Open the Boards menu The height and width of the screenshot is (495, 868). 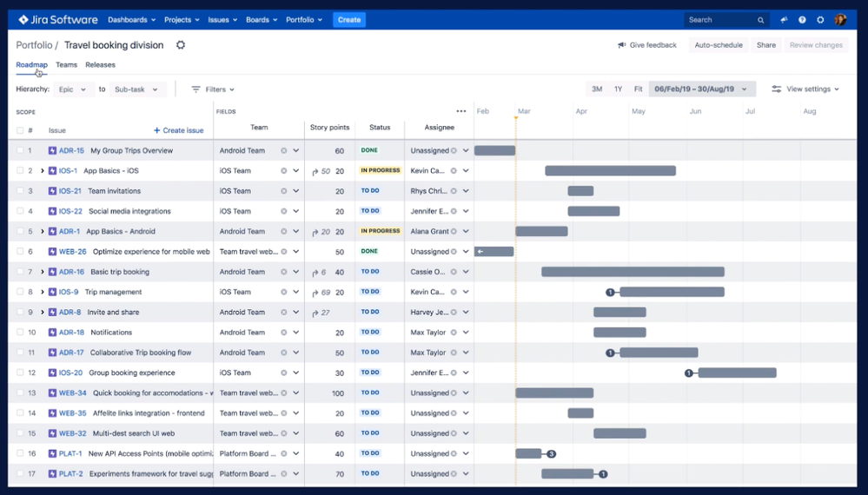(262, 20)
